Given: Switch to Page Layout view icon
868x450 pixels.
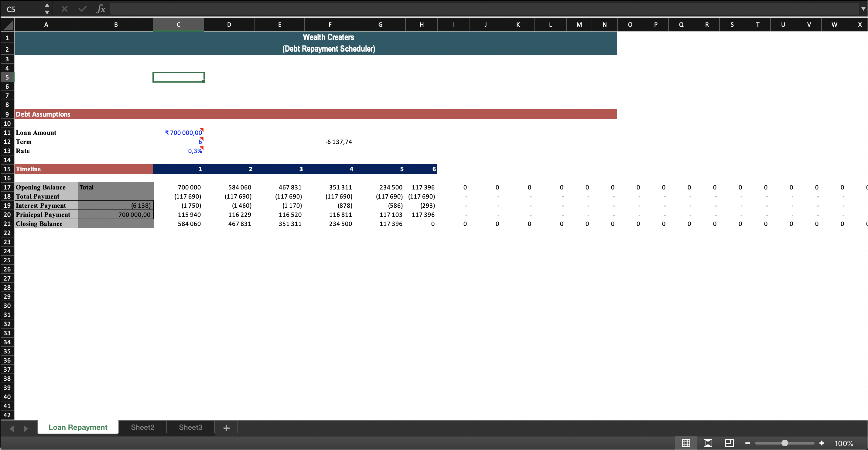Looking at the screenshot, I should coord(708,443).
